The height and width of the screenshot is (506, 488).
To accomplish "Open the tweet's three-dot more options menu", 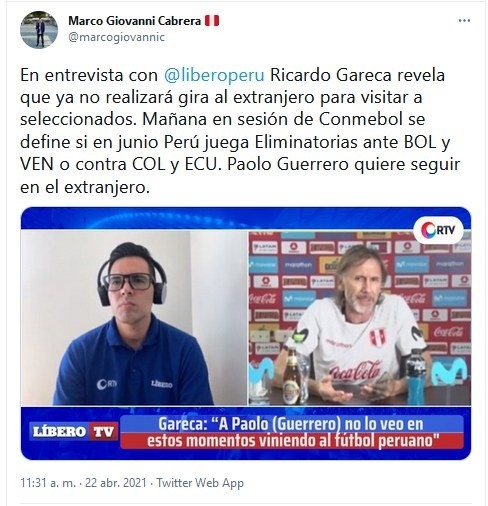I will click(464, 21).
